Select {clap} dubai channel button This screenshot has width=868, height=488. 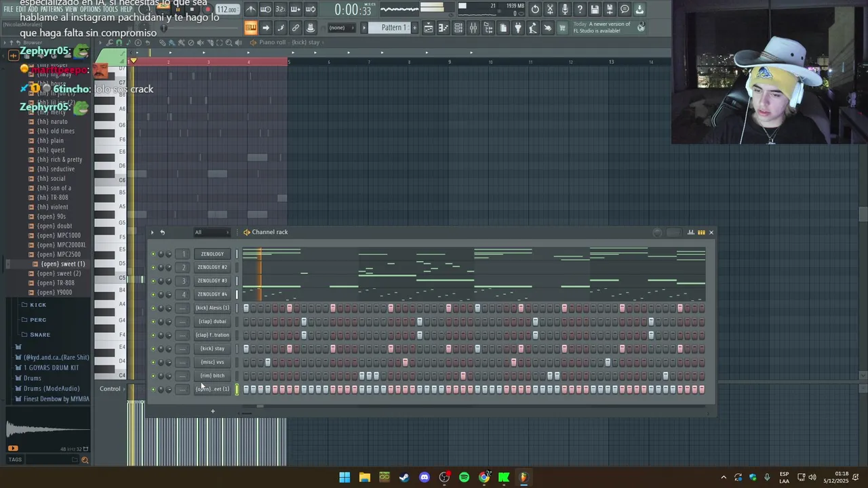point(212,321)
